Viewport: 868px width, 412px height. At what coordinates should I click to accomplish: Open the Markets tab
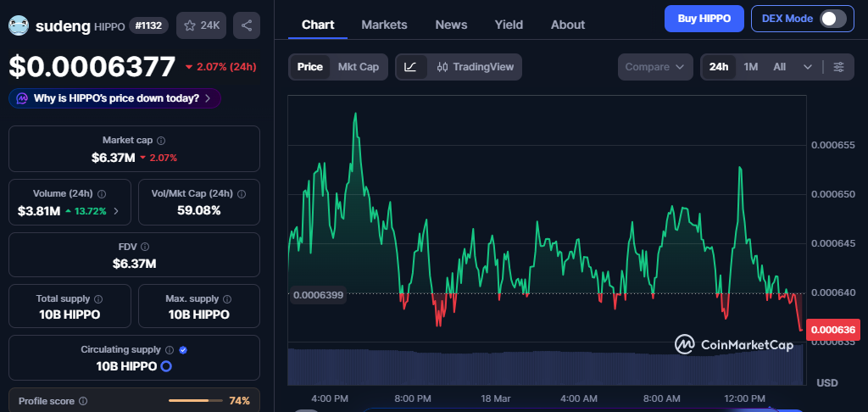pos(384,25)
